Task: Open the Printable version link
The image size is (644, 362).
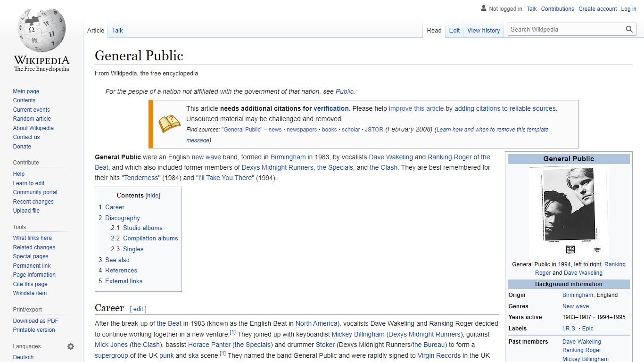Action: 34,330
